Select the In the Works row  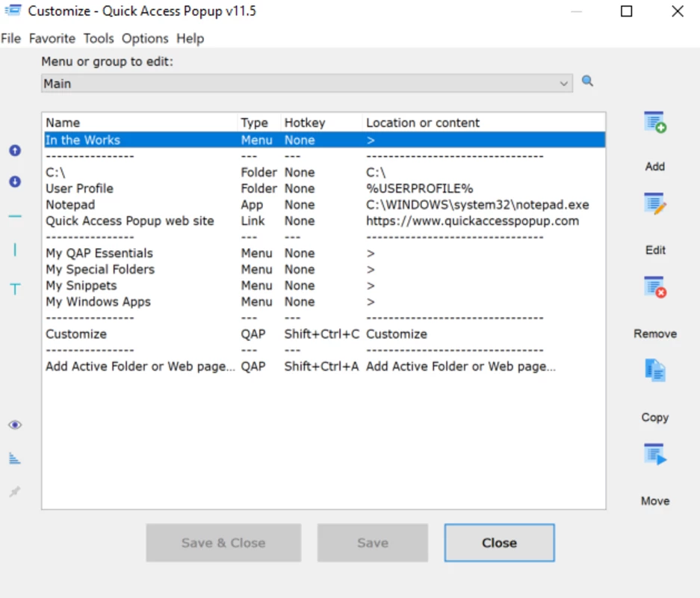point(324,141)
